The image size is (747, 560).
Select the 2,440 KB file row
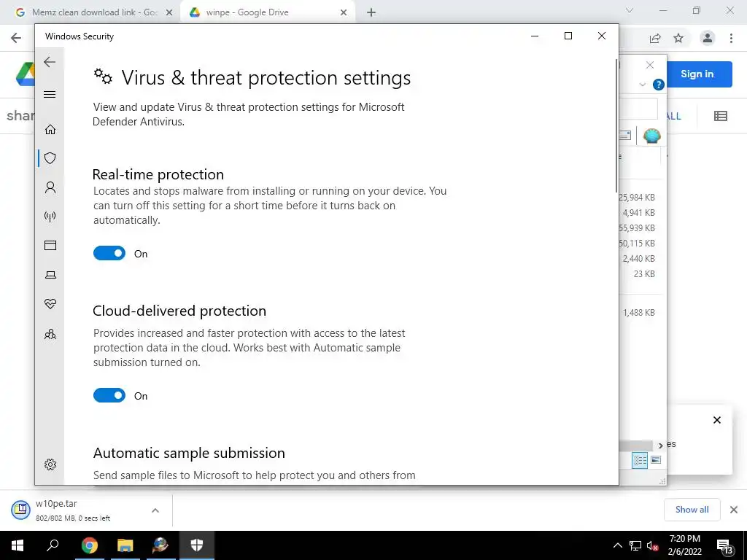click(638, 259)
